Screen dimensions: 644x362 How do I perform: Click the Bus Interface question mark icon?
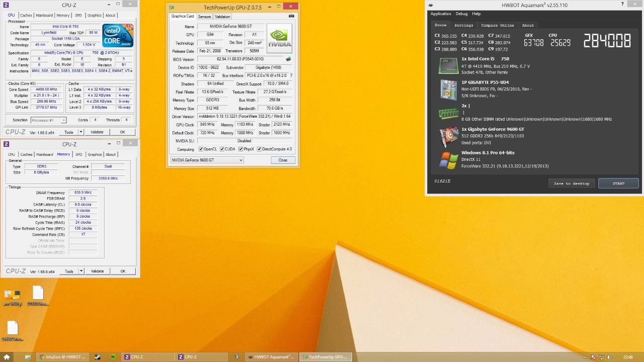291,75
